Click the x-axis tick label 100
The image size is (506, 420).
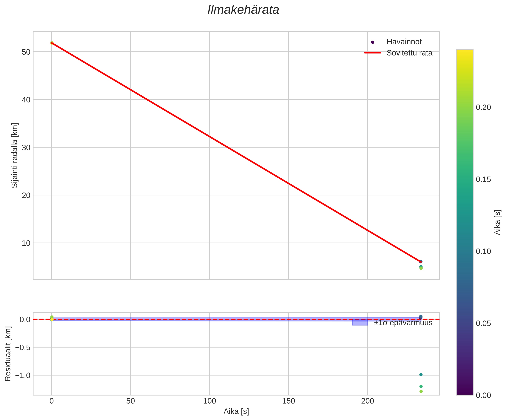(209, 401)
